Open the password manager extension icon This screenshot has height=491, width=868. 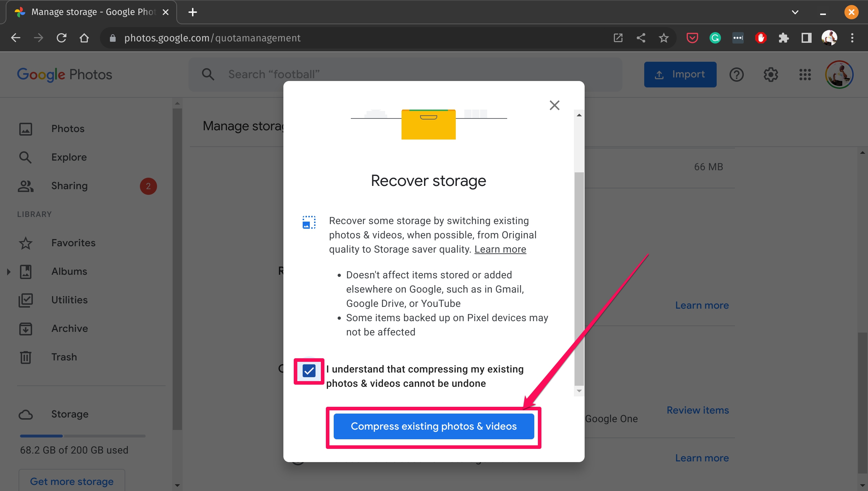(x=738, y=38)
